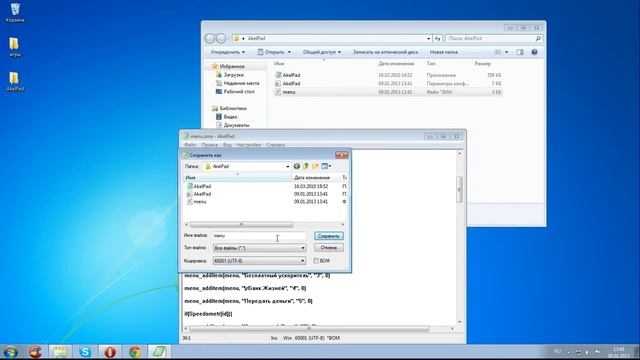Open the Правка menu in AkelPad
The width and height of the screenshot is (640, 360).
point(209,145)
